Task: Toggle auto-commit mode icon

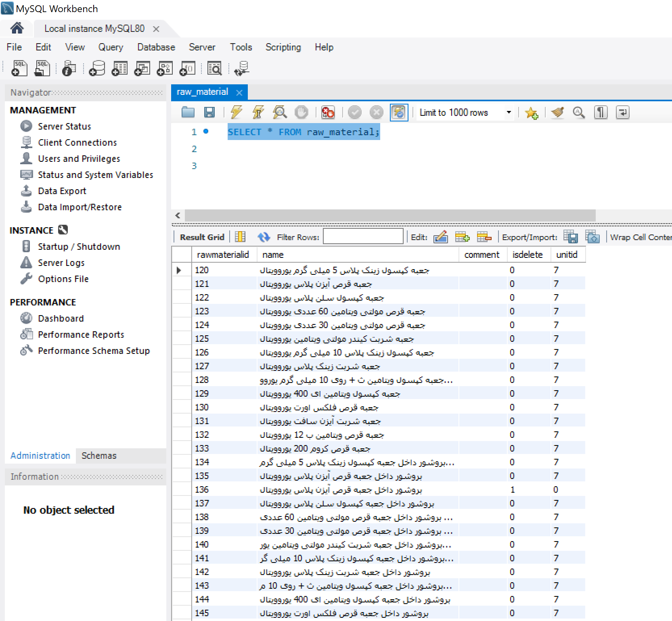Action: click(x=399, y=112)
